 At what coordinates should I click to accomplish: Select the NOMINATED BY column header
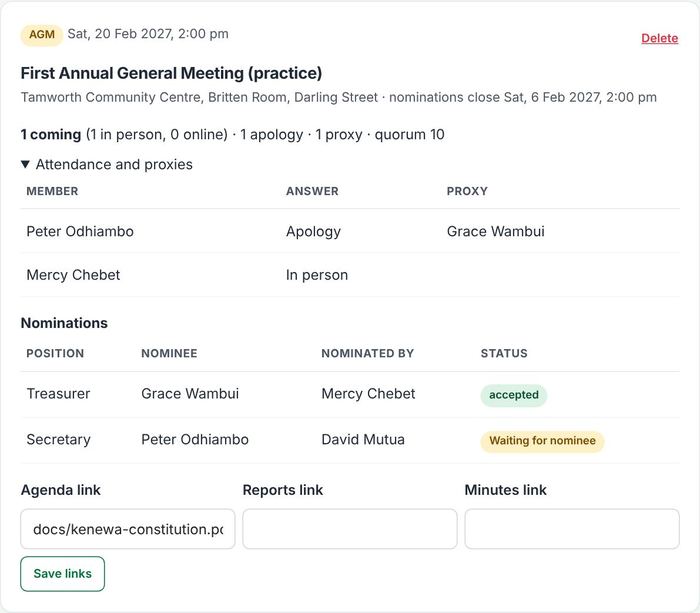[x=367, y=354]
